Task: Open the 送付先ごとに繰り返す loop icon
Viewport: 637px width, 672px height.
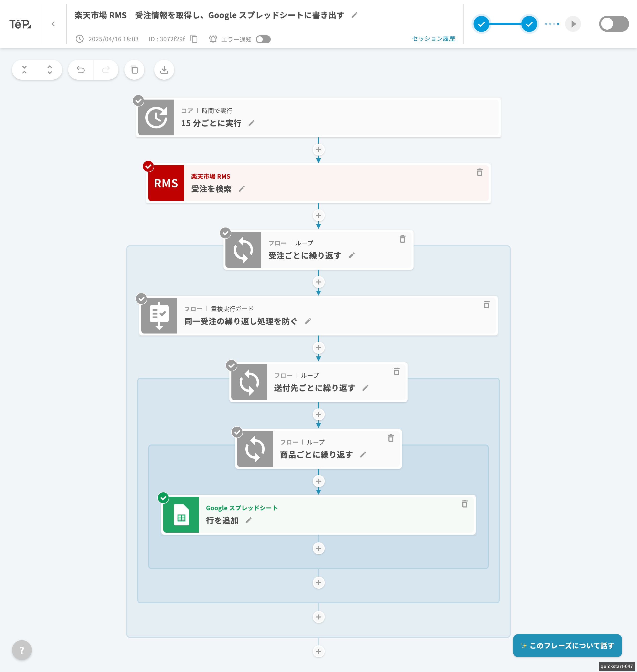Action: [x=249, y=382]
